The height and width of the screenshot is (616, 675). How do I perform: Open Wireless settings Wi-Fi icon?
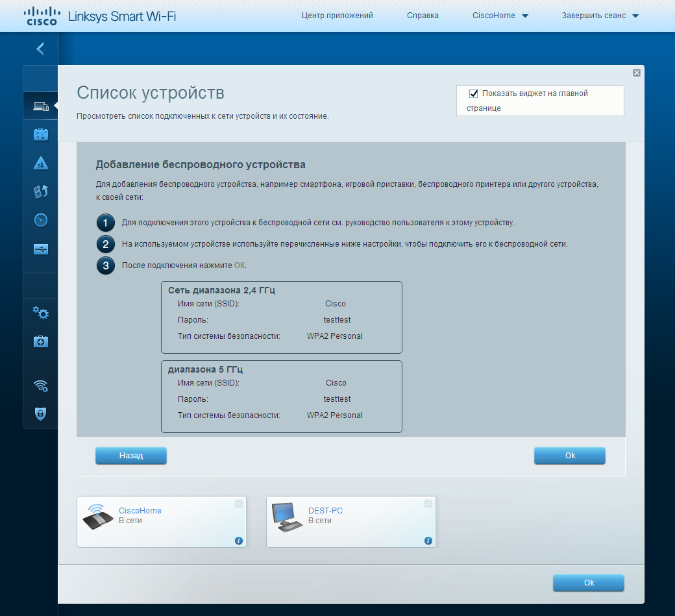(x=41, y=386)
